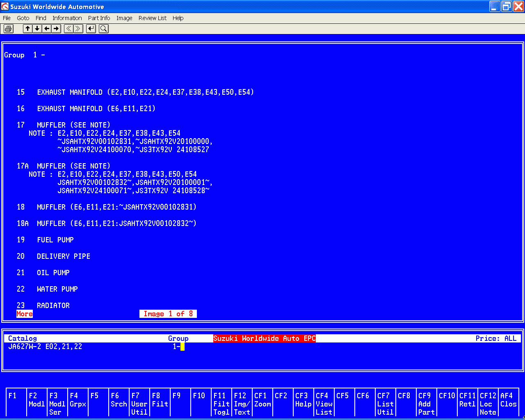Click the F6 Srch function key
The height and width of the screenshot is (420, 525).
[x=119, y=402]
